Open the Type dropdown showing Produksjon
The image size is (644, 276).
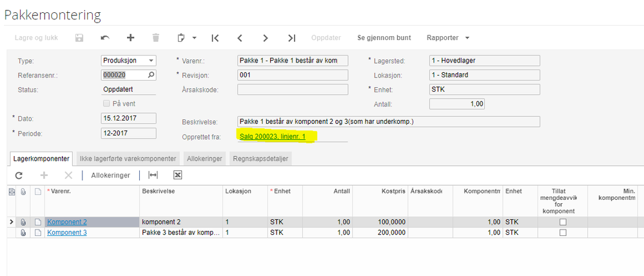click(x=128, y=61)
